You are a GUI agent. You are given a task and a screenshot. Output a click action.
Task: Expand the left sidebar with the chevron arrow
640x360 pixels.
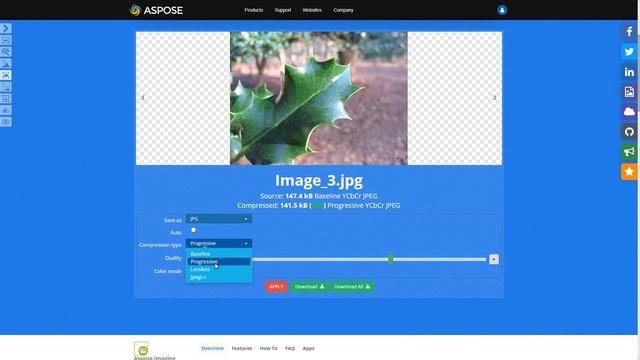point(6,28)
